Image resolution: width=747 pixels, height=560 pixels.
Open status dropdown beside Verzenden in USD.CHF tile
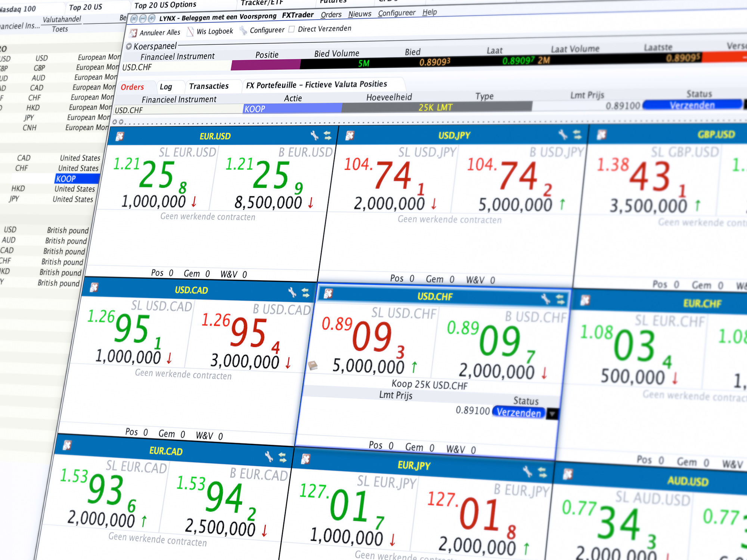pos(552,414)
